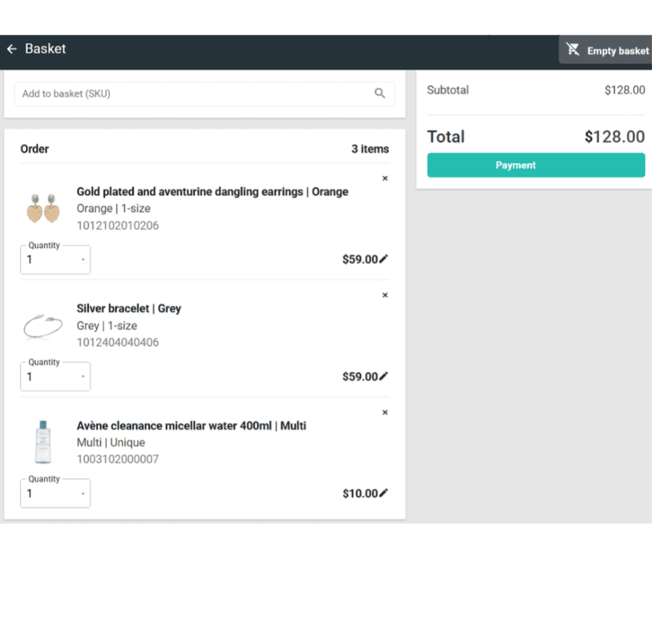Select the Silver bracelet | Grey title

129,308
